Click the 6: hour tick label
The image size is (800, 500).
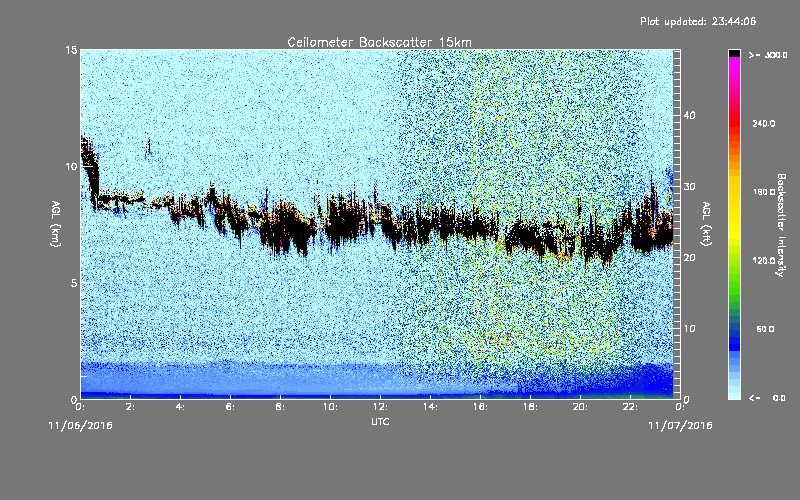tap(231, 407)
